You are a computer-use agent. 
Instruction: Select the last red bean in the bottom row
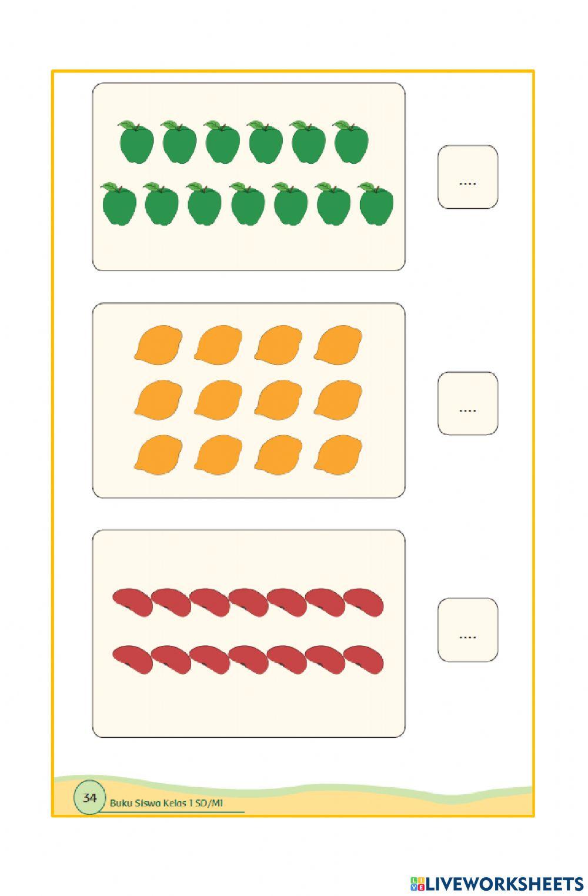(x=364, y=658)
